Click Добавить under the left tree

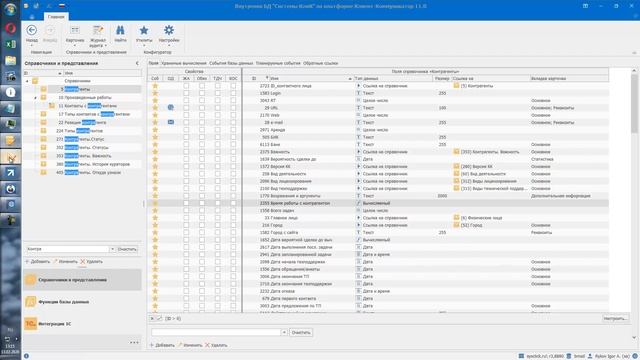38,261
